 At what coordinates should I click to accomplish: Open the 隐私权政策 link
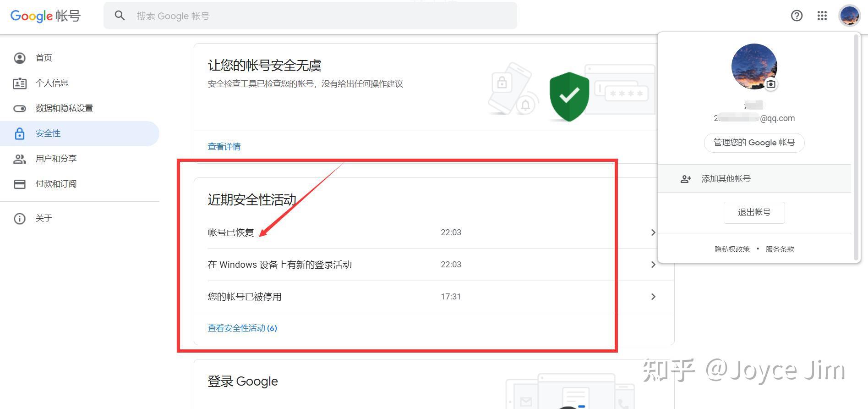pos(732,249)
